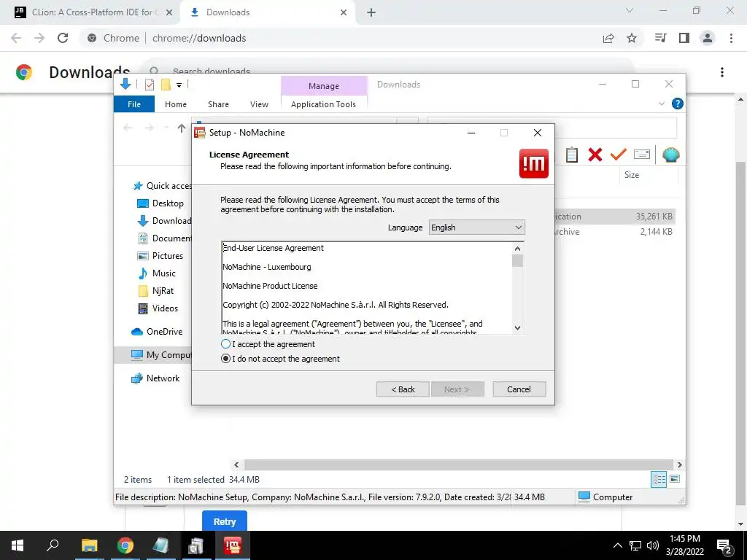
Task: Open File Explorer from the taskbar
Action: [89, 545]
